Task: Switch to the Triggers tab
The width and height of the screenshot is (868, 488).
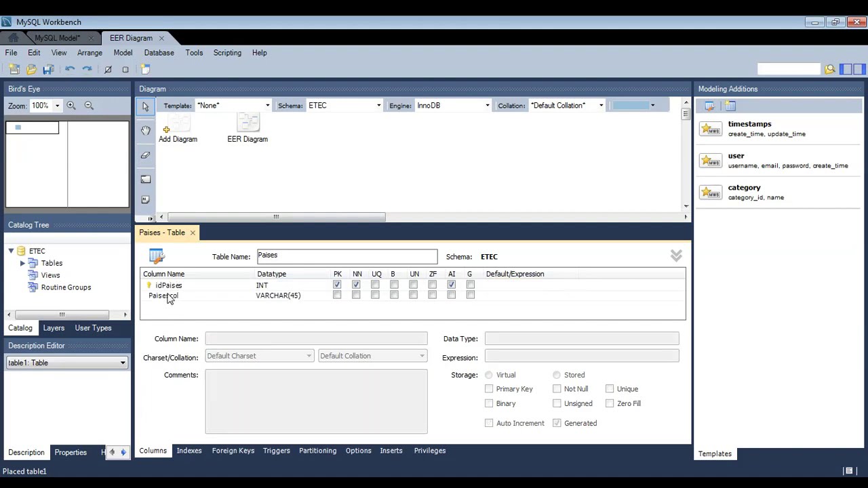Action: pyautogui.click(x=276, y=451)
